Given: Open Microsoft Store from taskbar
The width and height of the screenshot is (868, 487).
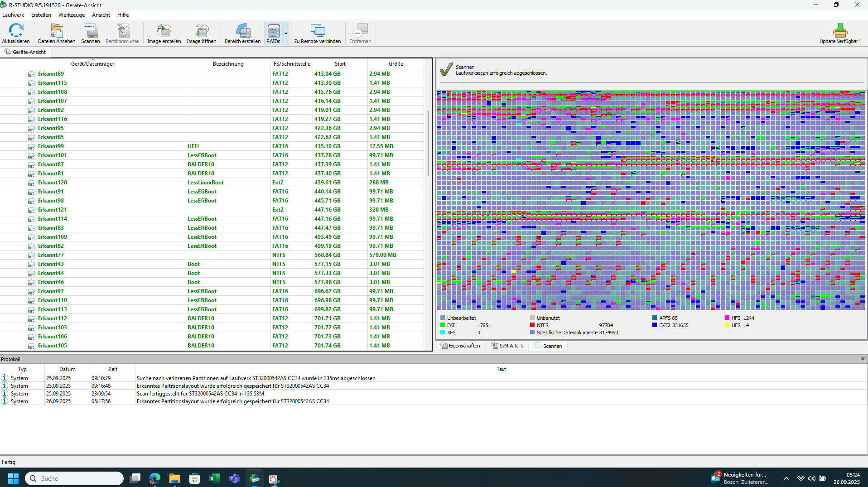Looking at the screenshot, I should coord(194,478).
